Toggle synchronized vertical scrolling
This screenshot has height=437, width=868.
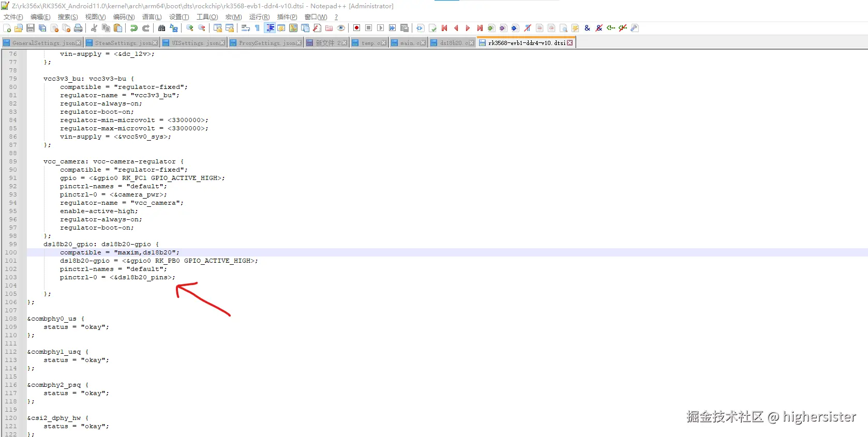218,28
